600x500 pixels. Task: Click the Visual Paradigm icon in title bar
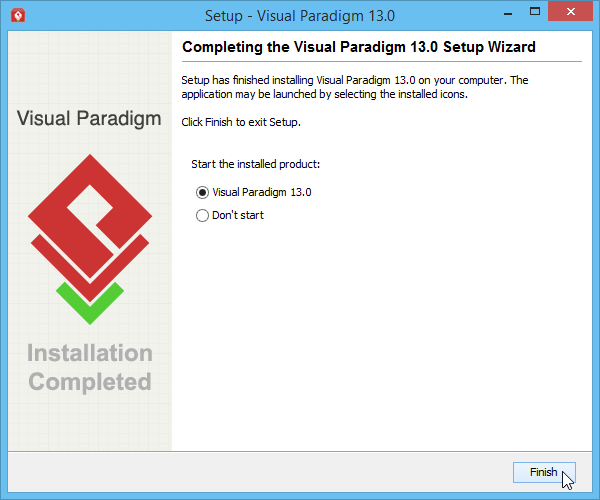coord(18,16)
